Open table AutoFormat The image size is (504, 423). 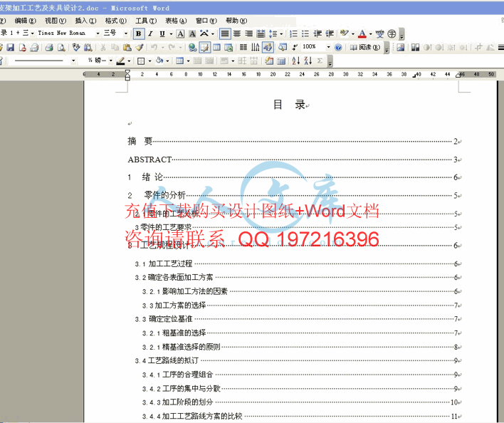269,61
